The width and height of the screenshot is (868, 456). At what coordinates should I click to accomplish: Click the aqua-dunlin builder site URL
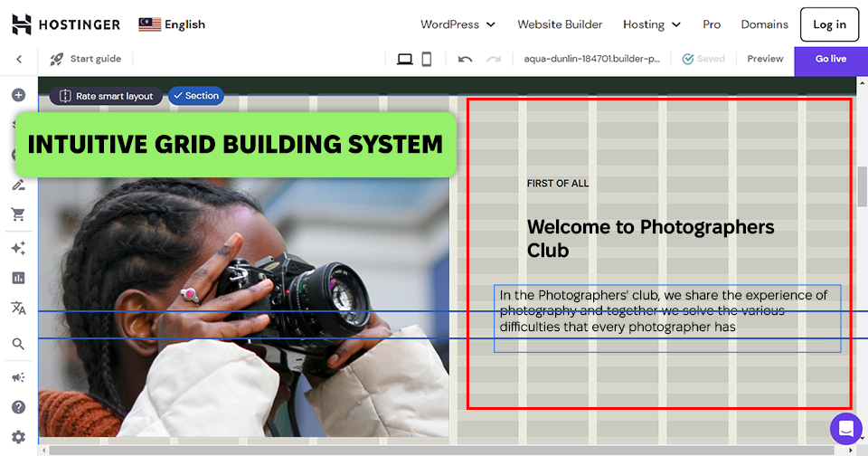(591, 59)
